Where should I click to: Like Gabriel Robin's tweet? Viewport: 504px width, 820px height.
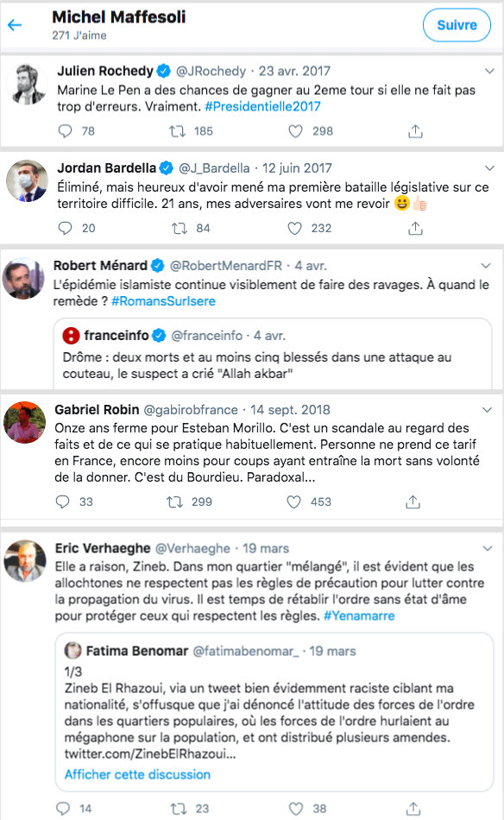click(x=294, y=499)
